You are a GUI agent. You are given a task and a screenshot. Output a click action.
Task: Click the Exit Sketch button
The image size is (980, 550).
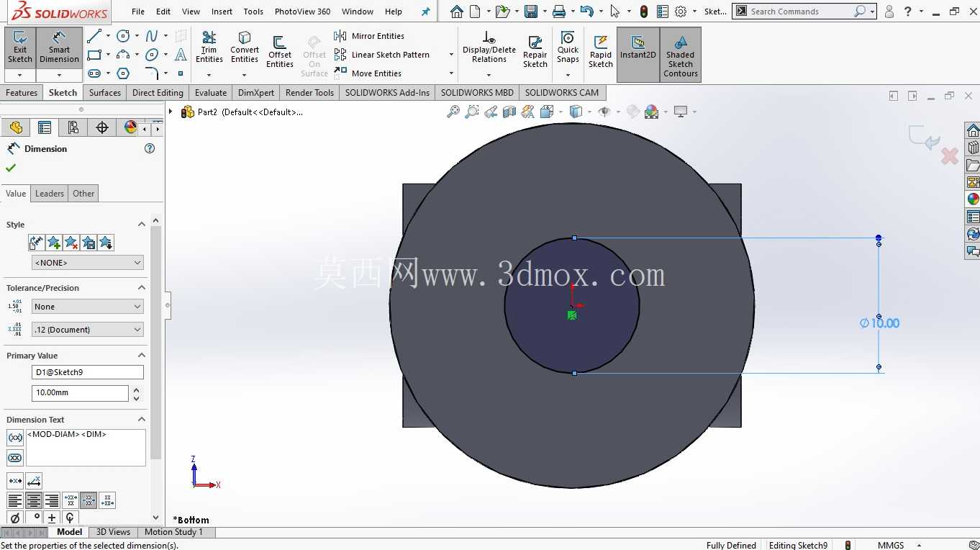(20, 48)
